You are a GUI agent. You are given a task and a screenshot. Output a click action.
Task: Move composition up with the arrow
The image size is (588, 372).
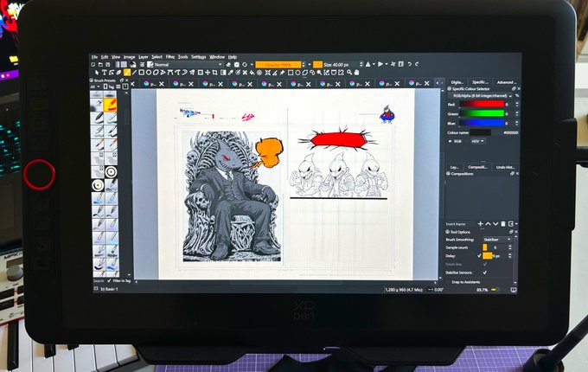[488, 224]
